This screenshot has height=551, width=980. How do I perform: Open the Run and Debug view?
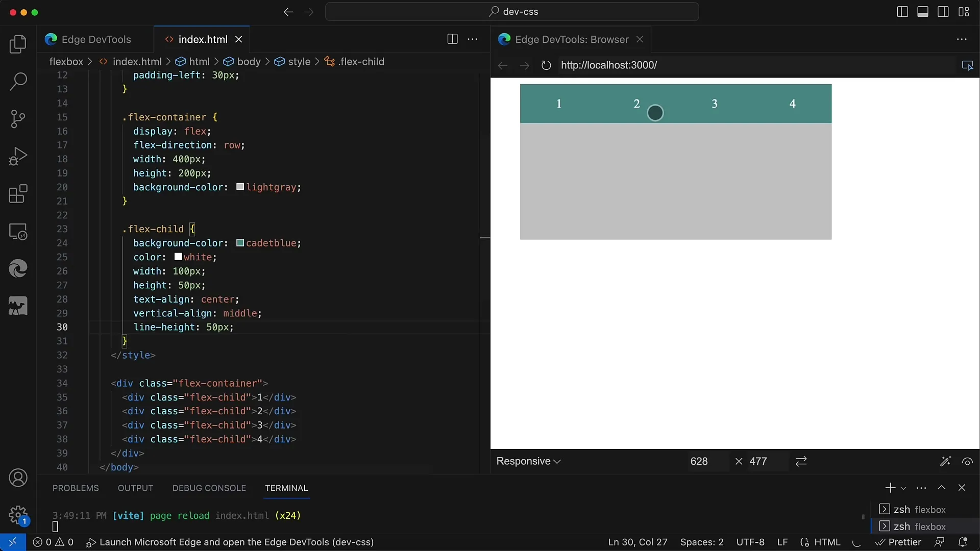pos(18,156)
